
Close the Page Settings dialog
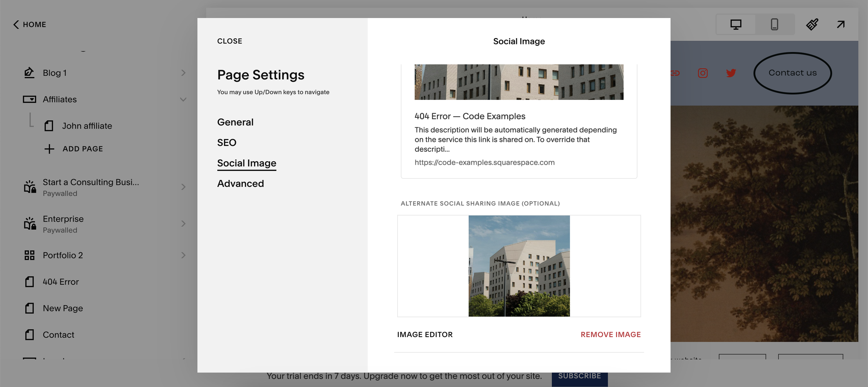click(x=229, y=41)
